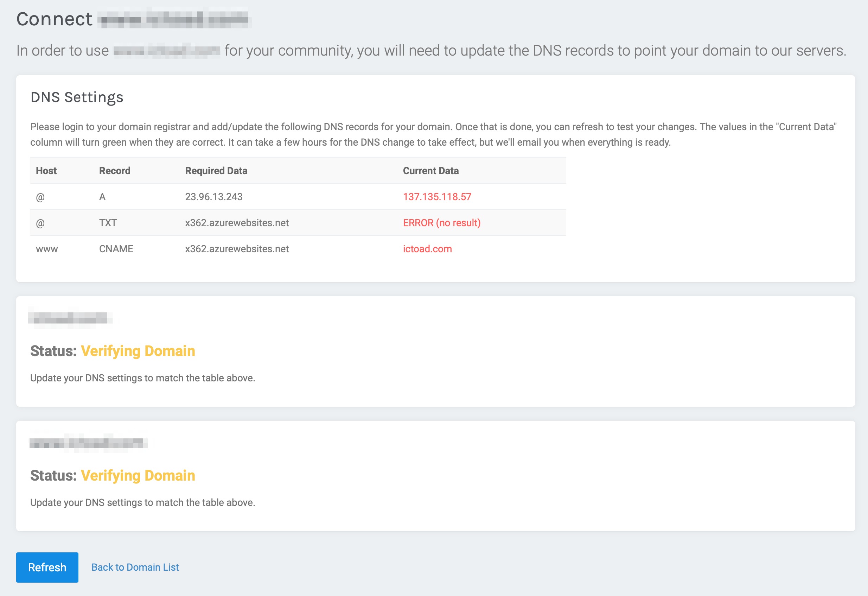Click the Required Data column header

(x=216, y=171)
